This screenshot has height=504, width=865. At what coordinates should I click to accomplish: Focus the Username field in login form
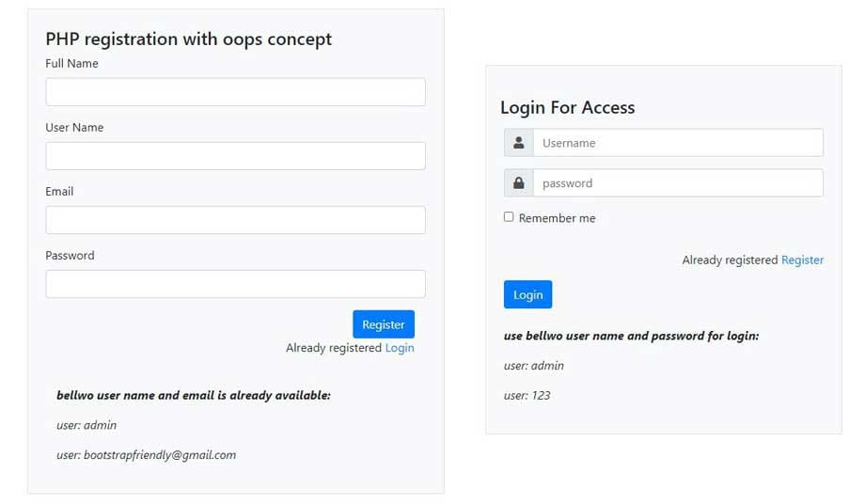[677, 143]
